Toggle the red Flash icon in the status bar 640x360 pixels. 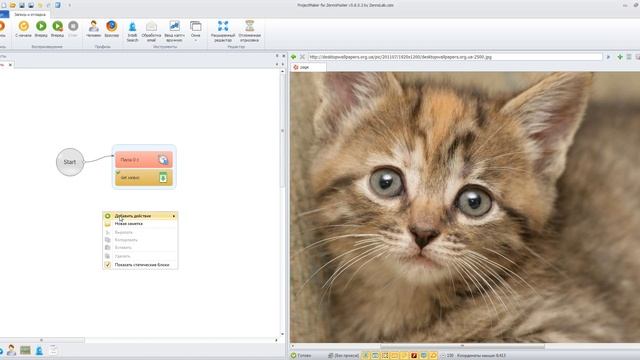click(x=414, y=356)
